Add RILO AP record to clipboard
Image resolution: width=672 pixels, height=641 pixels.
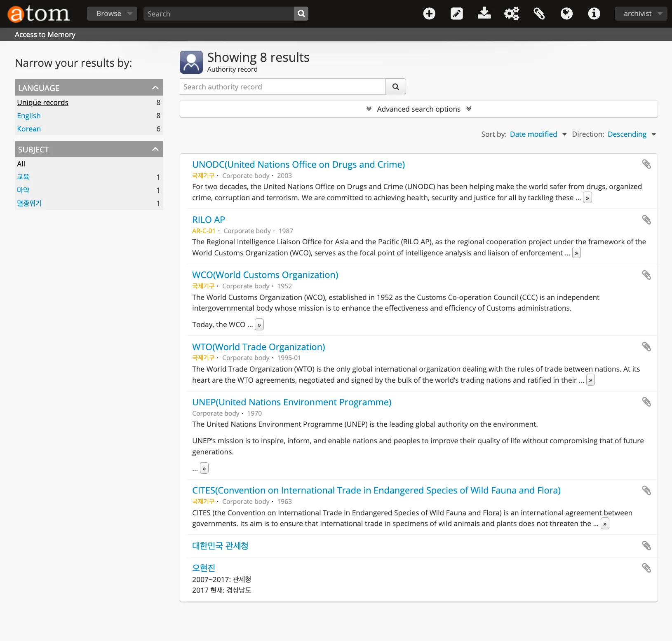pyautogui.click(x=646, y=220)
